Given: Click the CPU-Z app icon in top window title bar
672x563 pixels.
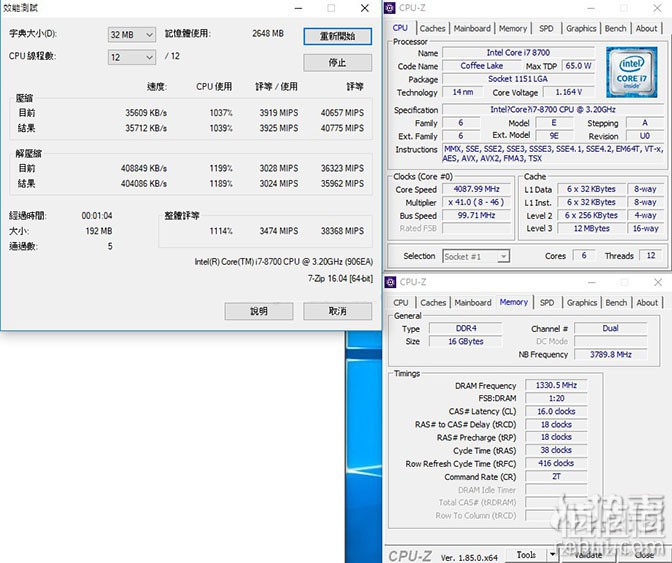Looking at the screenshot, I should (390, 8).
